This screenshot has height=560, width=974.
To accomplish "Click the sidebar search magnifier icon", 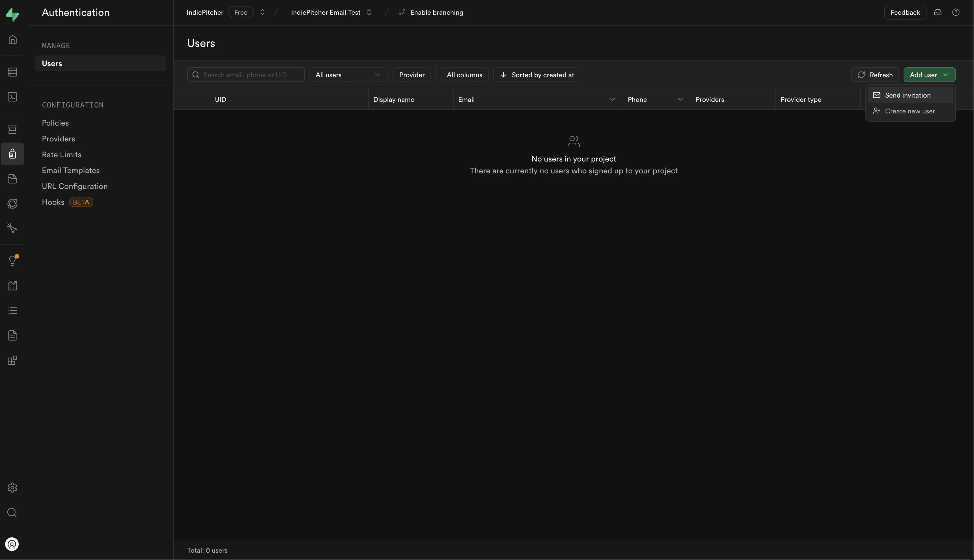I will tap(12, 513).
